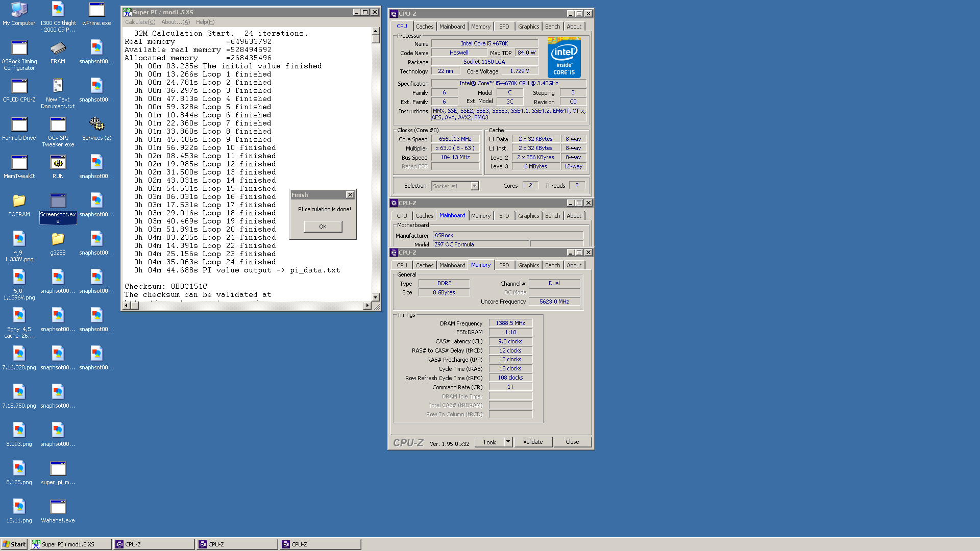The image size is (980, 551).
Task: Open MemTweakIt desktop icon
Action: 19,167
